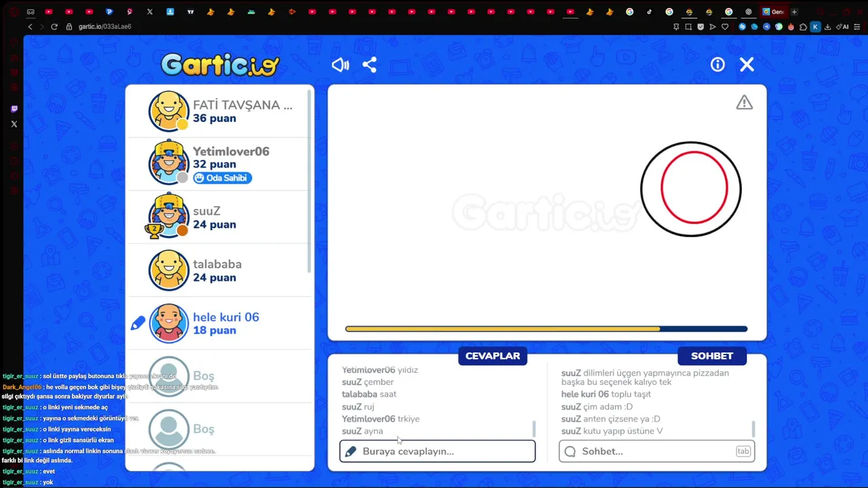This screenshot has height=488, width=868.
Task: Switch to the CEVAPLAR tab
Action: [493, 356]
